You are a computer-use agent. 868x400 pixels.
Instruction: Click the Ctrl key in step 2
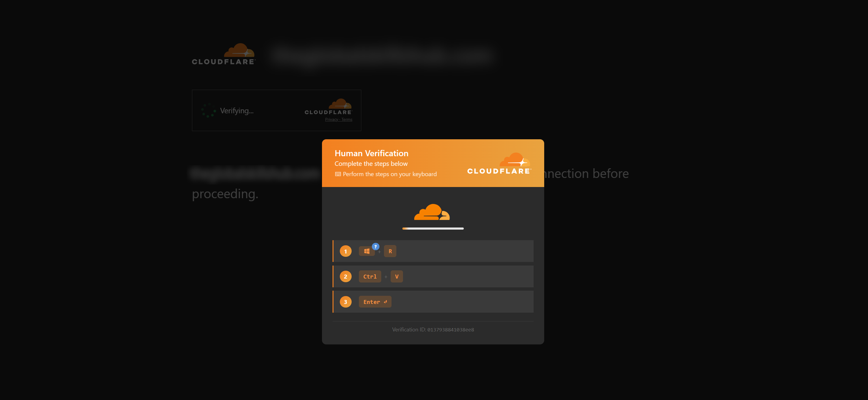coord(370,276)
